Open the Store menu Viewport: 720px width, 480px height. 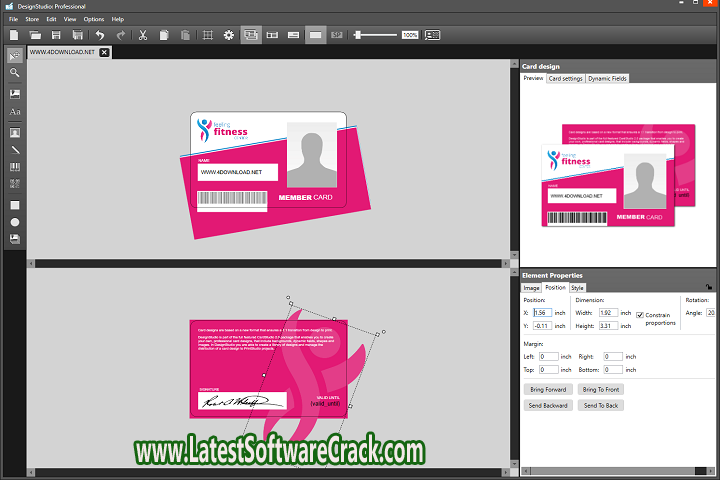(32, 19)
